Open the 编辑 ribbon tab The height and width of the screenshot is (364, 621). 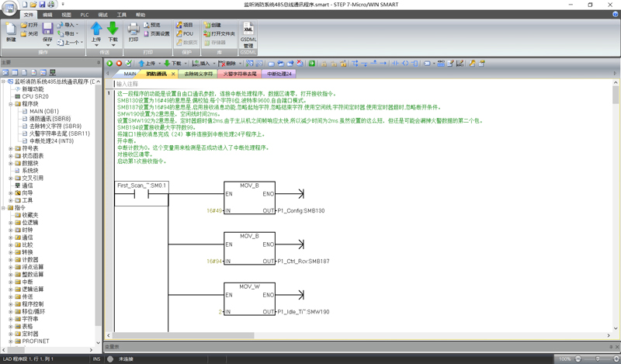pyautogui.click(x=47, y=15)
